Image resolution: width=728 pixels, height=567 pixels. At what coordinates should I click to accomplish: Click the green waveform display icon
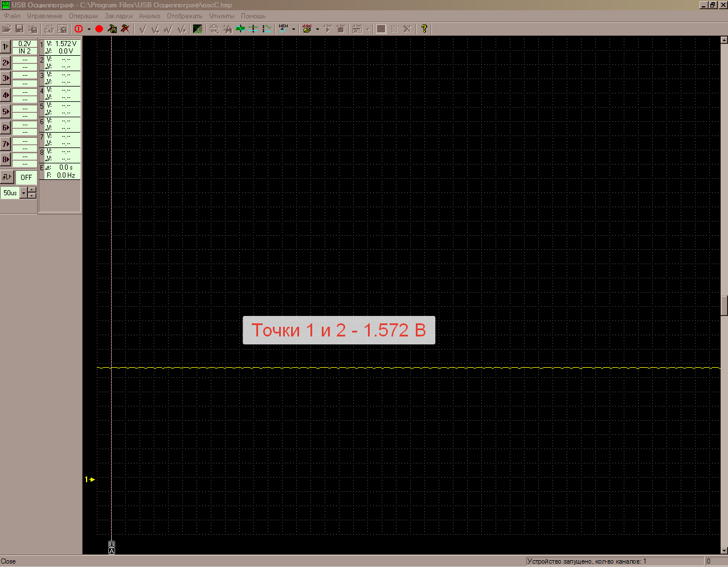(x=198, y=28)
